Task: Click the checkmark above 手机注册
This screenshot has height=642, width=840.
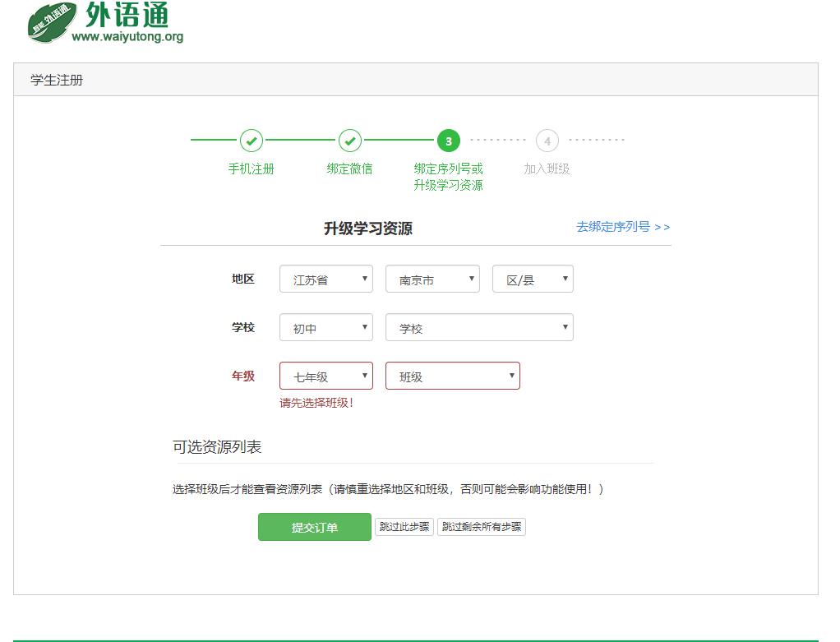Action: pyautogui.click(x=252, y=141)
